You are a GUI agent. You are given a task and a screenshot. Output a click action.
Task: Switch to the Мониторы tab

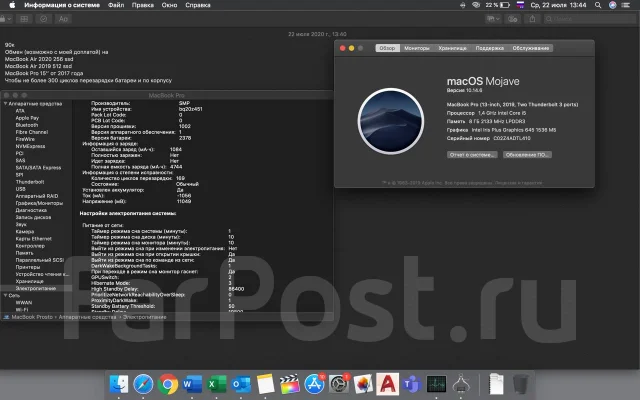(417, 48)
